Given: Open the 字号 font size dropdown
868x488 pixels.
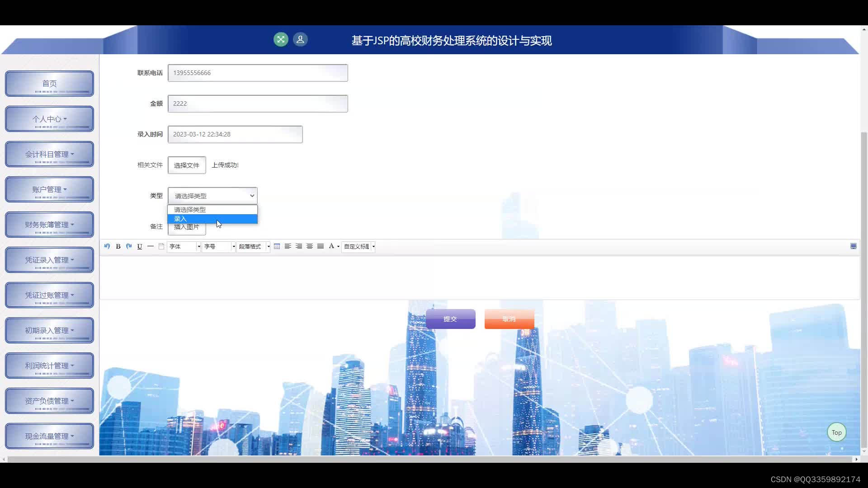Looking at the screenshot, I should click(219, 246).
